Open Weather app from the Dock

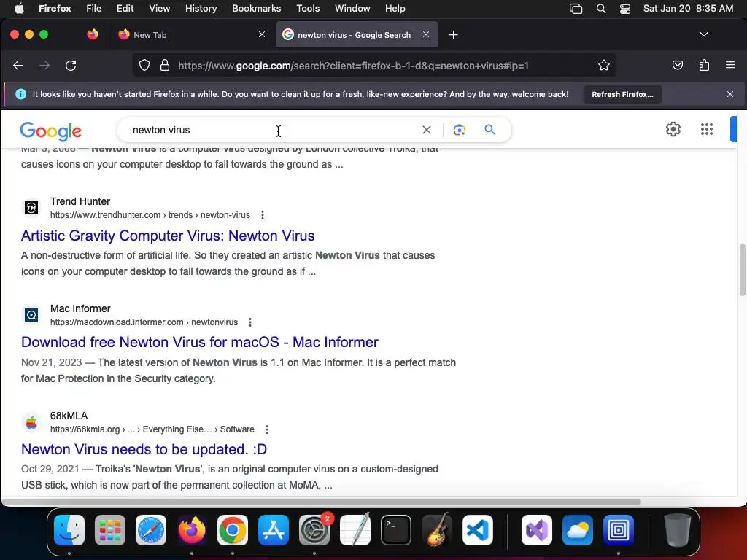pos(578,529)
